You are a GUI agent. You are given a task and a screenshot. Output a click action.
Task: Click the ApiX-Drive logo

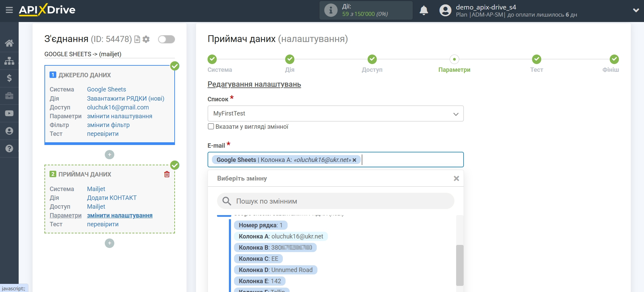click(47, 10)
